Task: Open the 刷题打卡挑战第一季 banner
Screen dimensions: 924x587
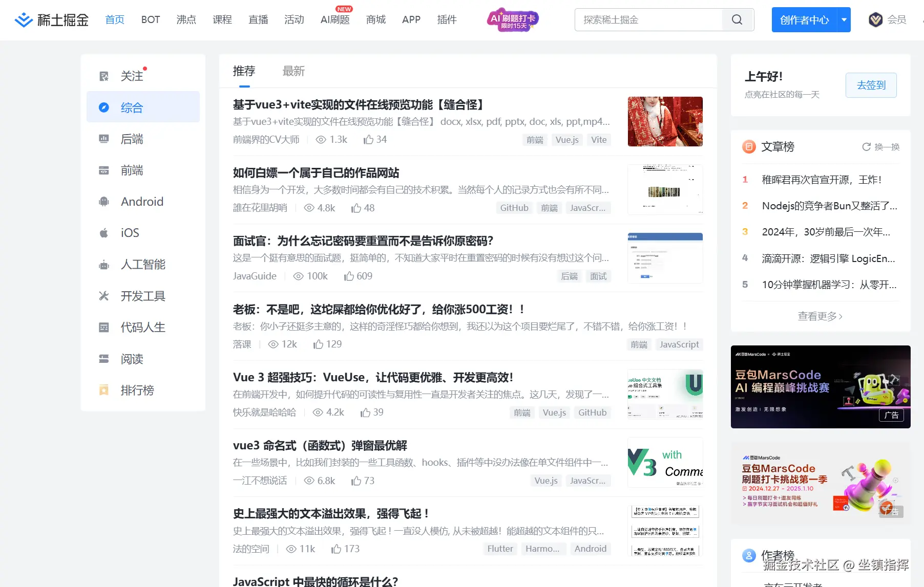Action: (x=821, y=483)
